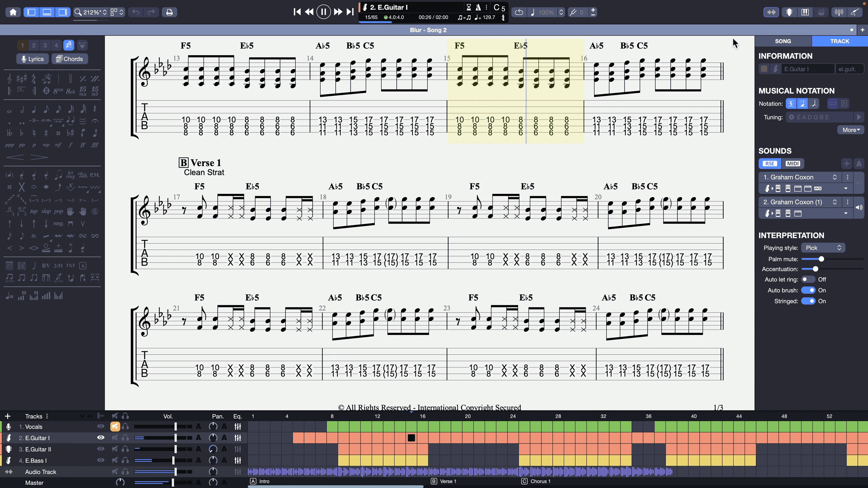Click the metronome icon in transport
This screenshot has height=488, width=868.
(x=478, y=7)
